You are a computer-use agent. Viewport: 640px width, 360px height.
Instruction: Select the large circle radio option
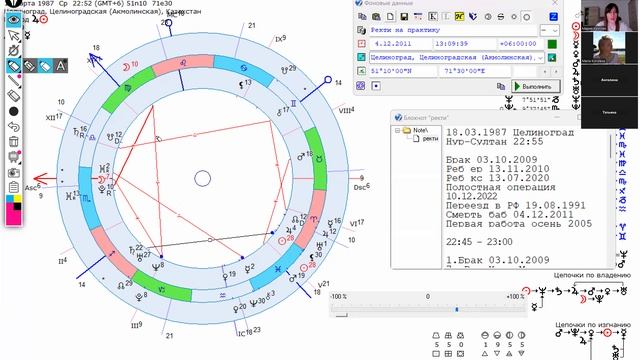527,17
